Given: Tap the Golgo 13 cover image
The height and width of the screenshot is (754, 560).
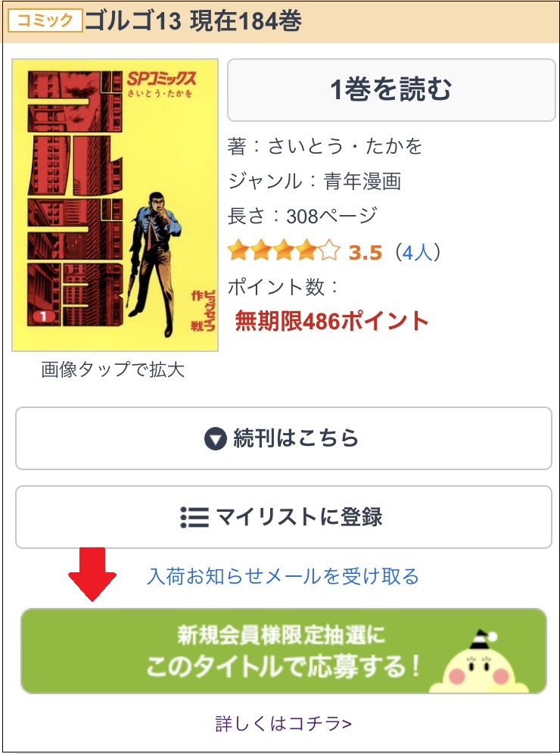Looking at the screenshot, I should (115, 205).
